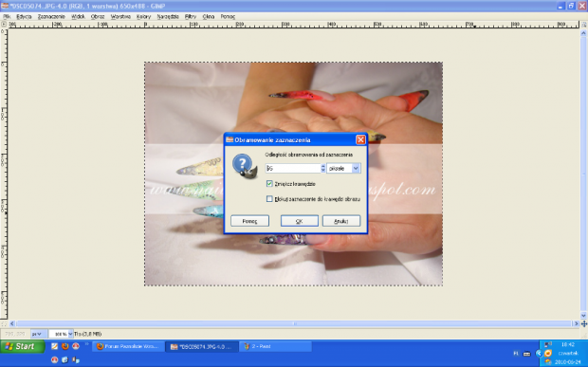Show hidden tray icons with blue arrow
This screenshot has width=588, height=367.
tap(539, 353)
